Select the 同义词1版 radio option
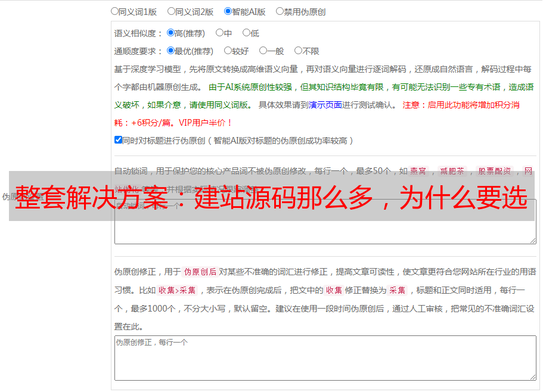543x392 pixels. pyautogui.click(x=114, y=11)
